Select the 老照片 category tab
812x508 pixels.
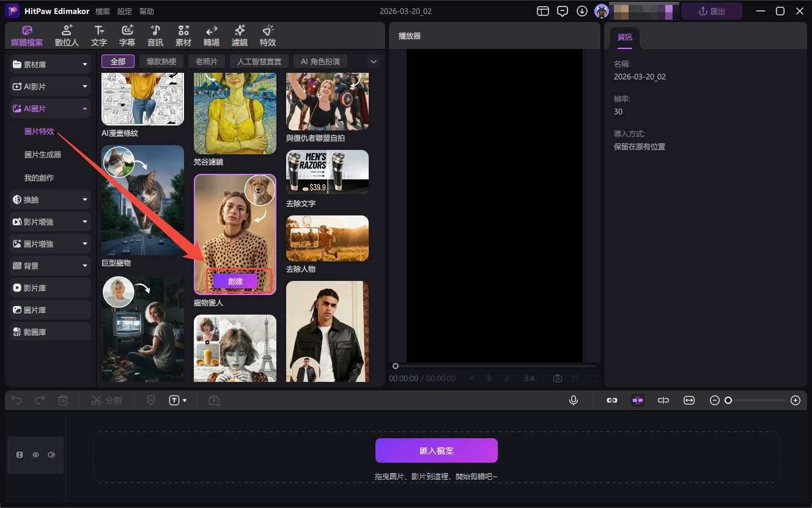(206, 61)
